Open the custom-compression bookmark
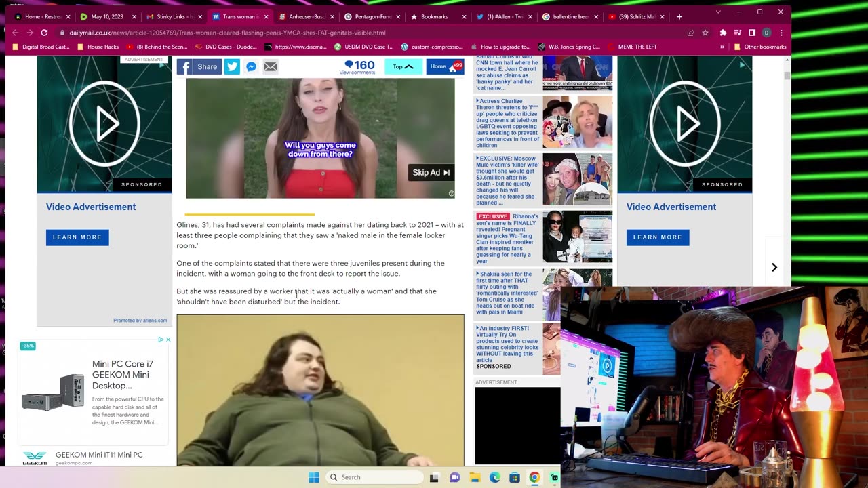Image resolution: width=868 pixels, height=488 pixels. [432, 47]
